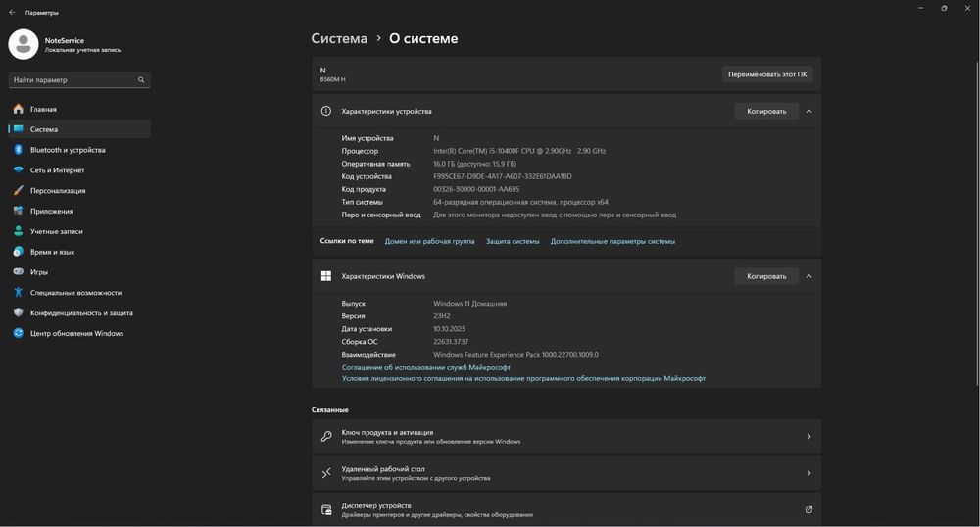The width and height of the screenshot is (980, 527).
Task: Open Сеть и Интернет settings
Action: point(79,169)
